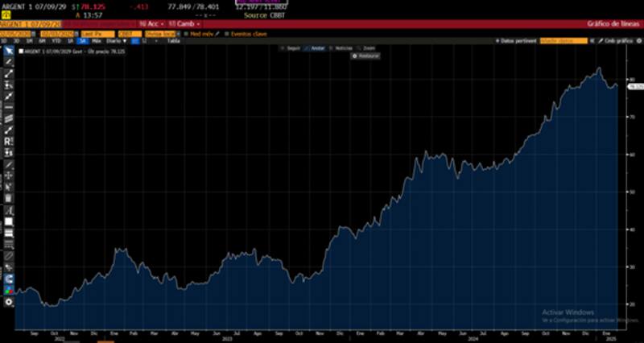
Task: Toggle the ARGENT 1 07/09/2029 series checkbox
Action: pyautogui.click(x=22, y=50)
